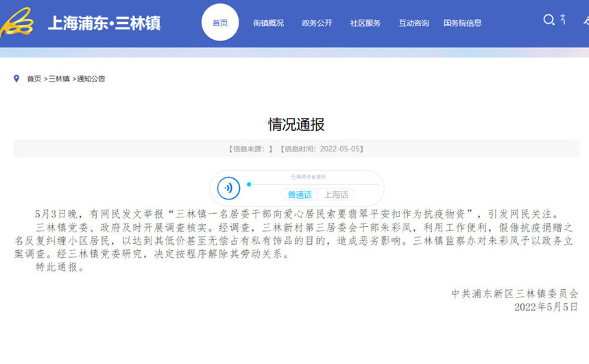Viewport: 589px width, 364px height.
Task: Open the 社区服务 menu
Action: click(x=365, y=23)
